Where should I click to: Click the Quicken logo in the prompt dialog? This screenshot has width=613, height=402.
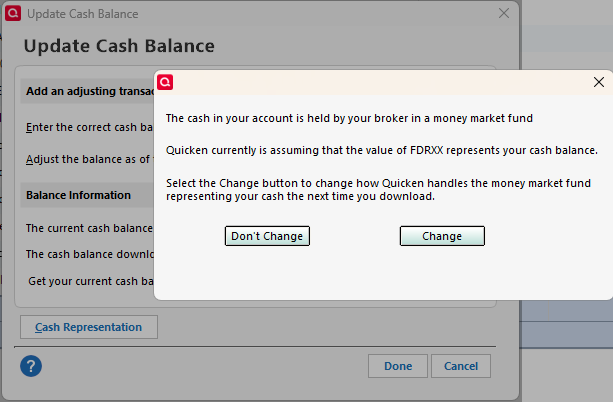tap(165, 82)
